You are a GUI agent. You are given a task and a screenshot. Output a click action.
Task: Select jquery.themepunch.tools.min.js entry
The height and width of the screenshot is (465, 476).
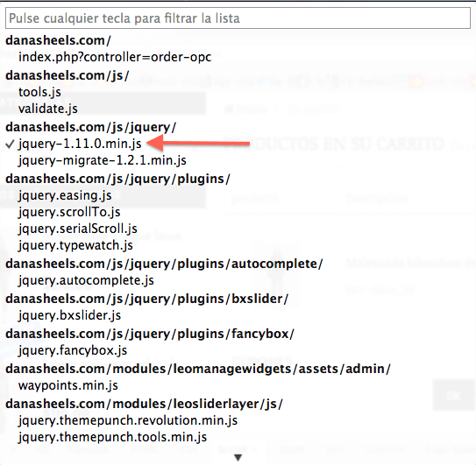pyautogui.click(x=112, y=437)
